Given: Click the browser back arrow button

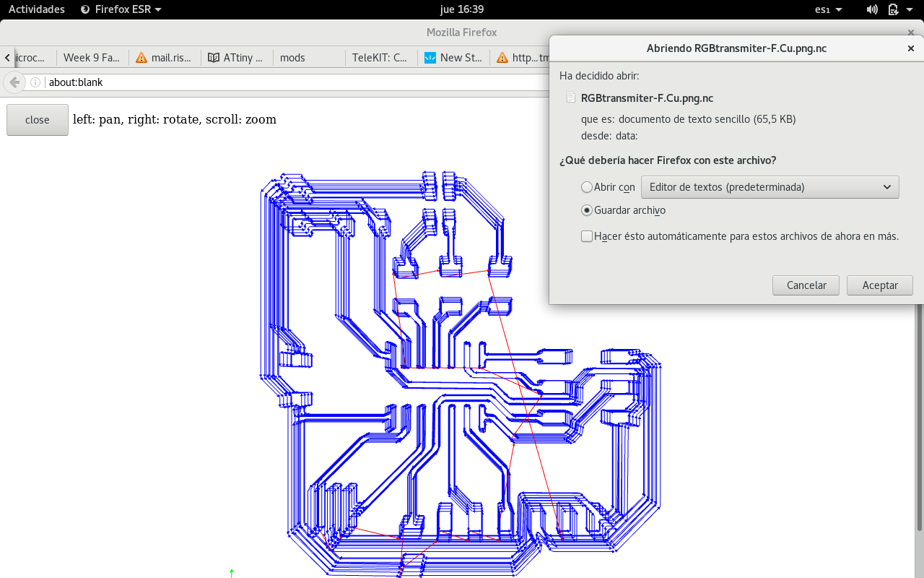Looking at the screenshot, I should (14, 82).
